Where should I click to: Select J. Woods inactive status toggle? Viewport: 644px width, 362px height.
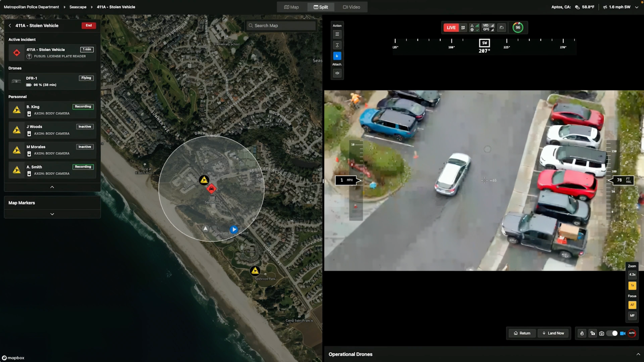(x=85, y=127)
